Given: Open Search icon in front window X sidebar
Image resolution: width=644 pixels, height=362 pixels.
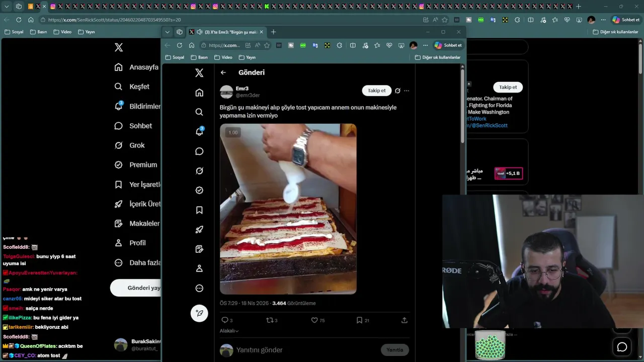Looking at the screenshot, I should [199, 112].
